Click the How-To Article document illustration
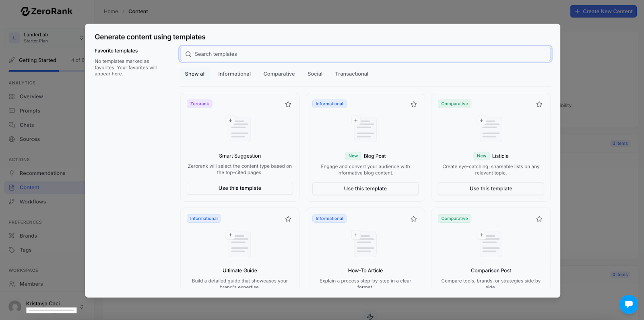This screenshot has height=320, width=644. (x=365, y=244)
